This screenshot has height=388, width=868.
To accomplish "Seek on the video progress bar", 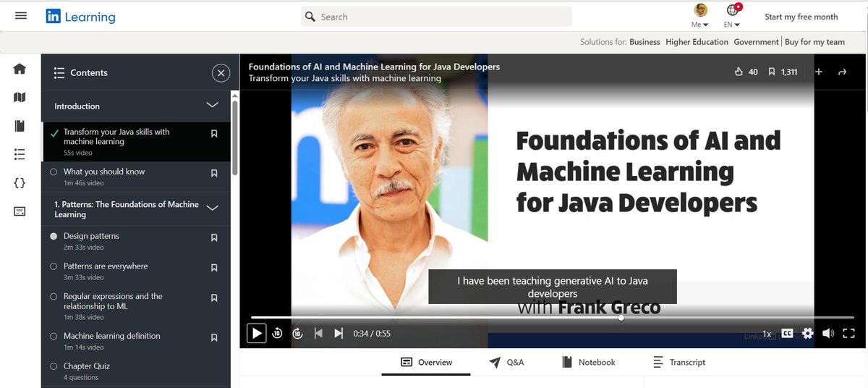I will pyautogui.click(x=553, y=317).
